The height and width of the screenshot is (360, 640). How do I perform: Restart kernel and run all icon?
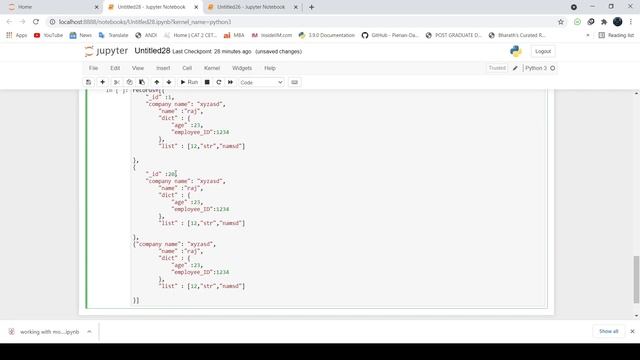tap(231, 82)
